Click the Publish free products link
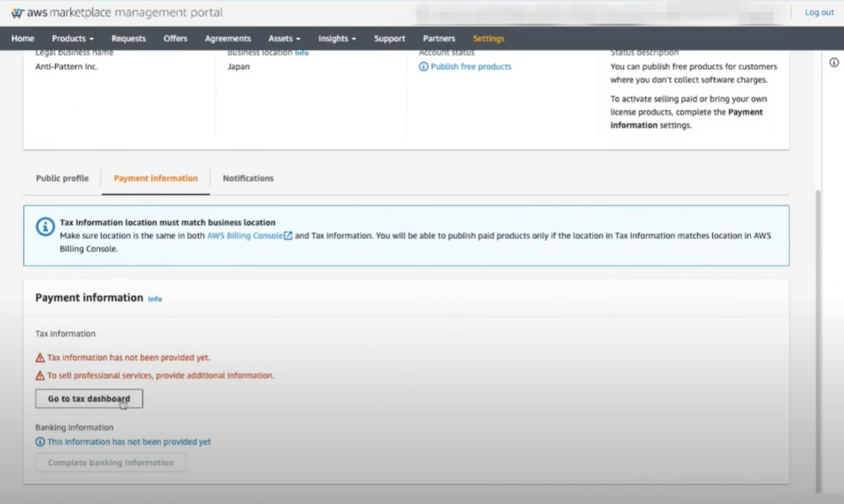 471,67
